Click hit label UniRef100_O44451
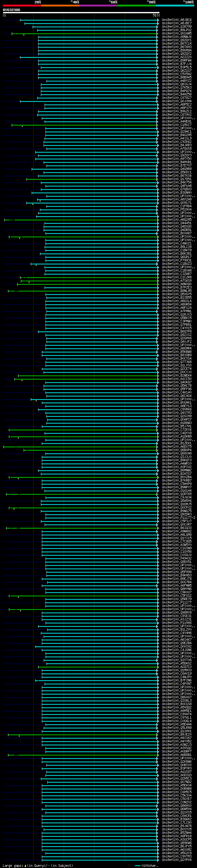This screenshot has height=868, width=197. pyautogui.click(x=177, y=223)
